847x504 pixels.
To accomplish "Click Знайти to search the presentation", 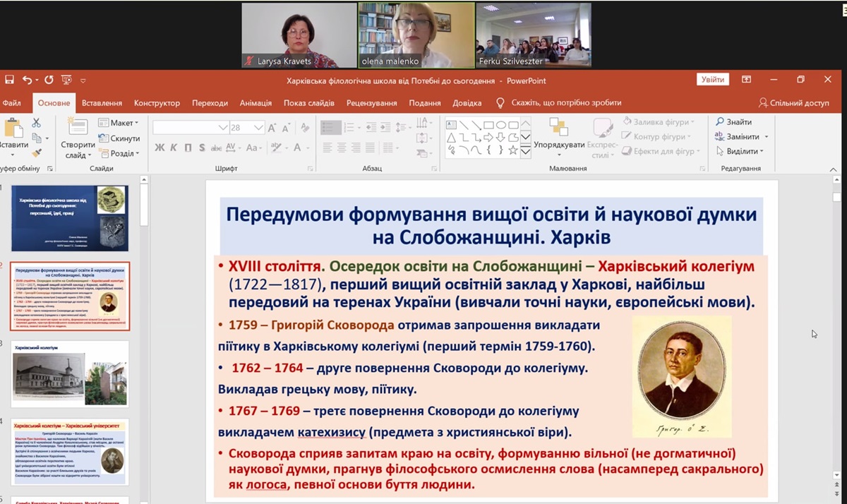I will point(733,122).
